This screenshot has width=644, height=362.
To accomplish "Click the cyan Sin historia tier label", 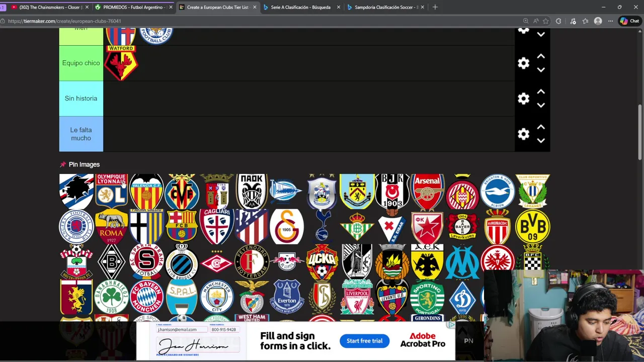I will [x=81, y=99].
